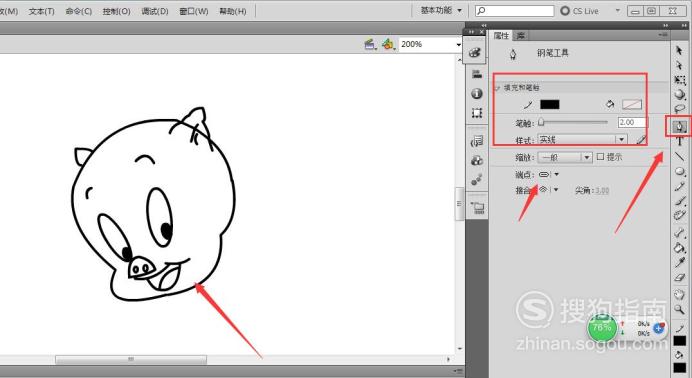692x378 pixels.
Task: Select the Hand tool
Action: [680, 294]
